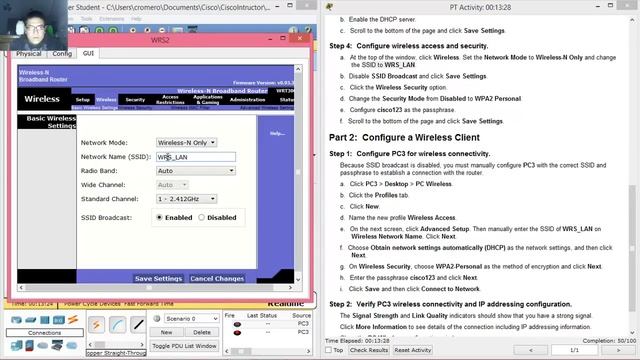Screen dimensions: 640x360
Task: Open the Applications & Gaming router tab
Action: [208, 100]
